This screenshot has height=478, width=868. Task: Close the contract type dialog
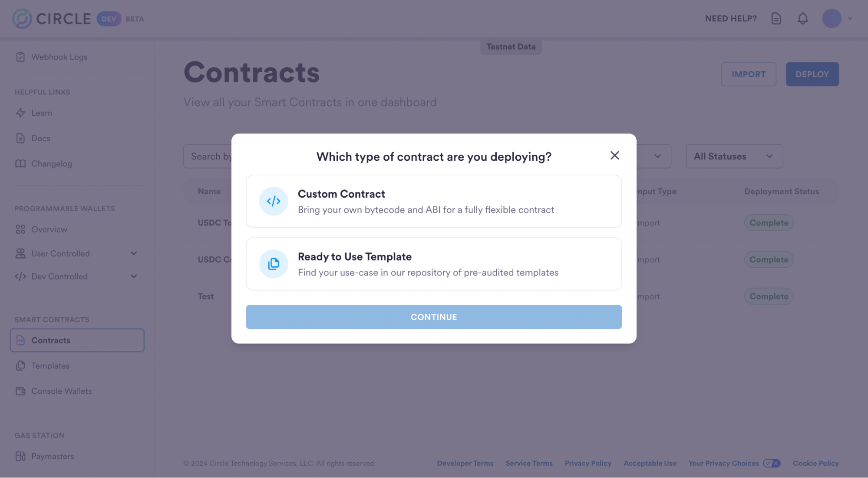(614, 156)
